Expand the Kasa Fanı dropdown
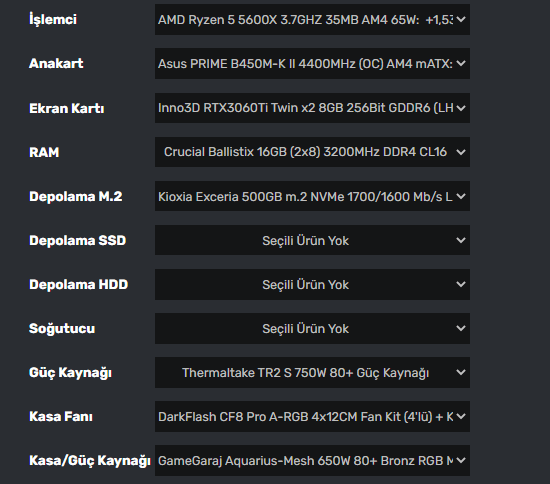This screenshot has height=484, width=550. click(312, 417)
